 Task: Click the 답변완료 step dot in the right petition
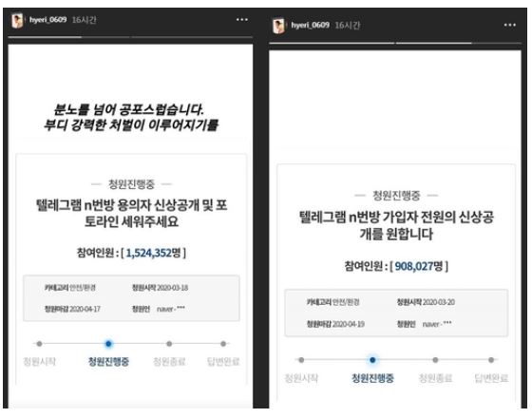(491, 360)
